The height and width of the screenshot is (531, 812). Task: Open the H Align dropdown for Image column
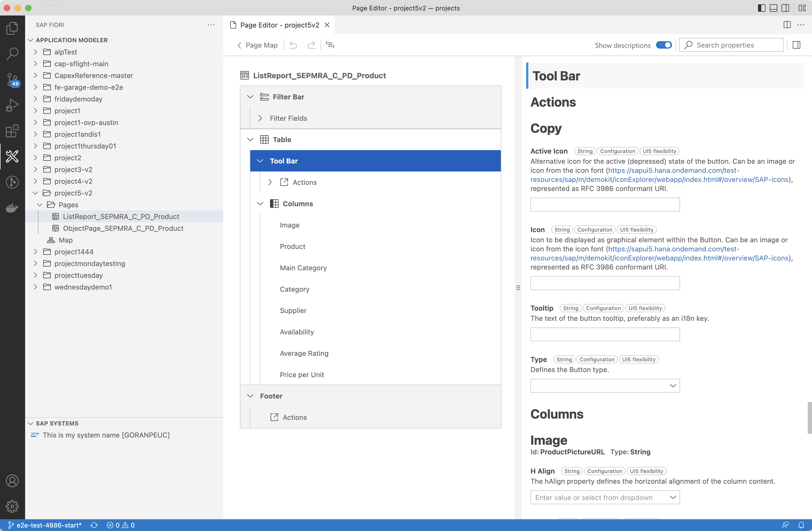click(673, 497)
